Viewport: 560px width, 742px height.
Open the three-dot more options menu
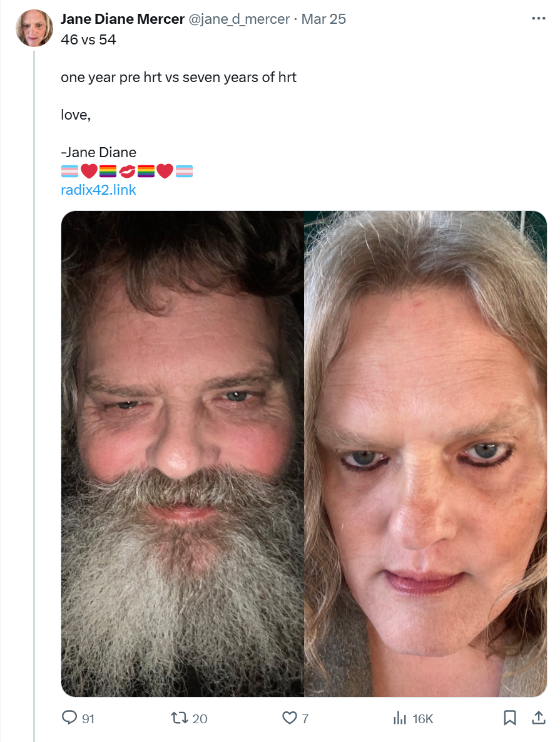(x=538, y=18)
